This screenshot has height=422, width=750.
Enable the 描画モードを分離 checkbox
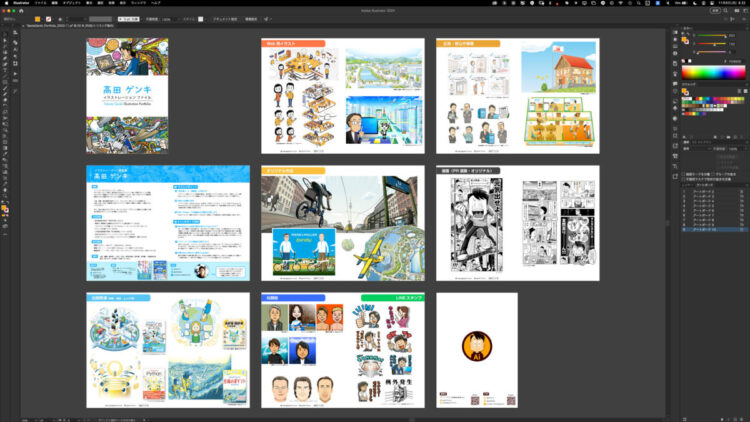(x=681, y=174)
